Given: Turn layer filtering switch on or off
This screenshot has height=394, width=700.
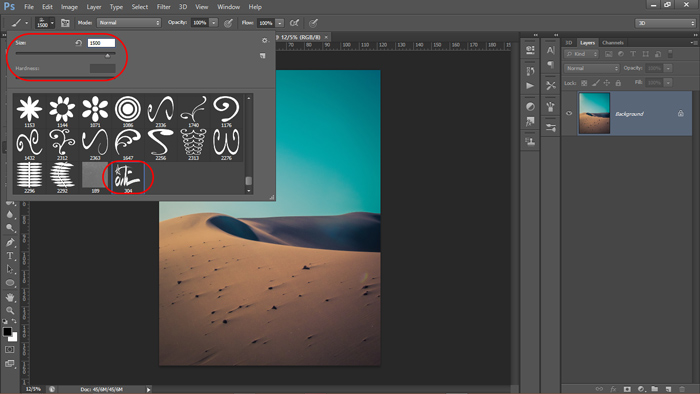Looking at the screenshot, I should (670, 54).
